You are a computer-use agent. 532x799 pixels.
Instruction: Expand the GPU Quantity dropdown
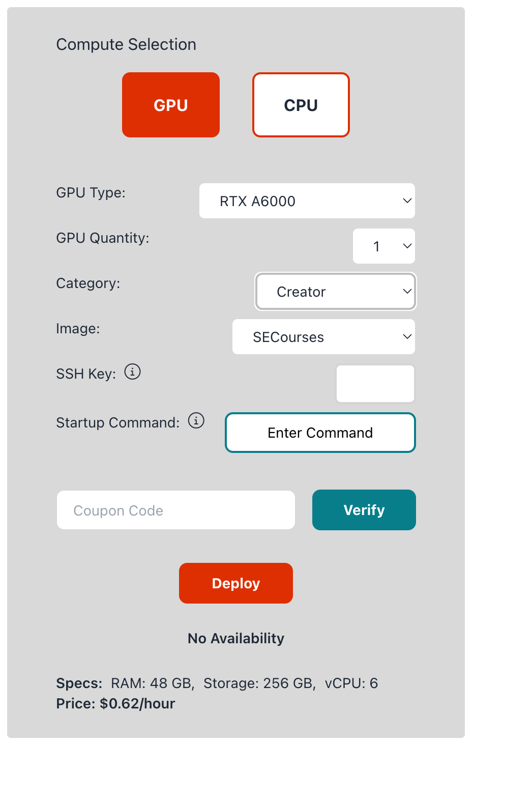point(384,246)
